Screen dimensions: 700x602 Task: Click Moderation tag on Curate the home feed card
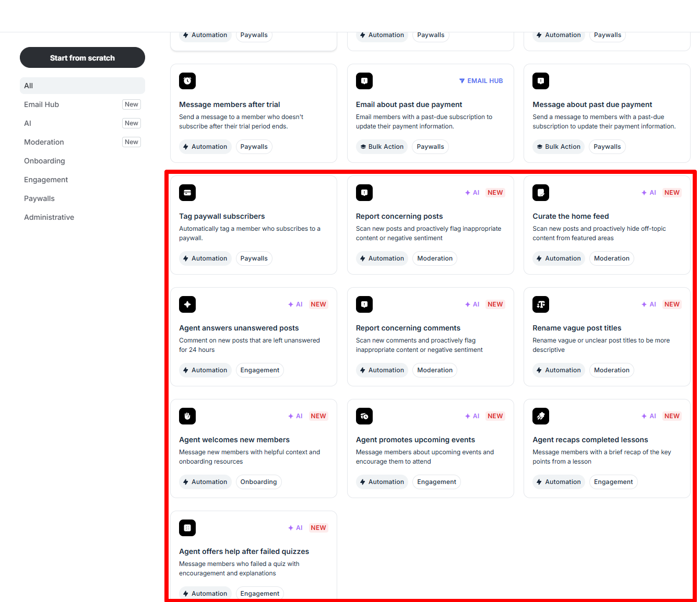coord(612,258)
